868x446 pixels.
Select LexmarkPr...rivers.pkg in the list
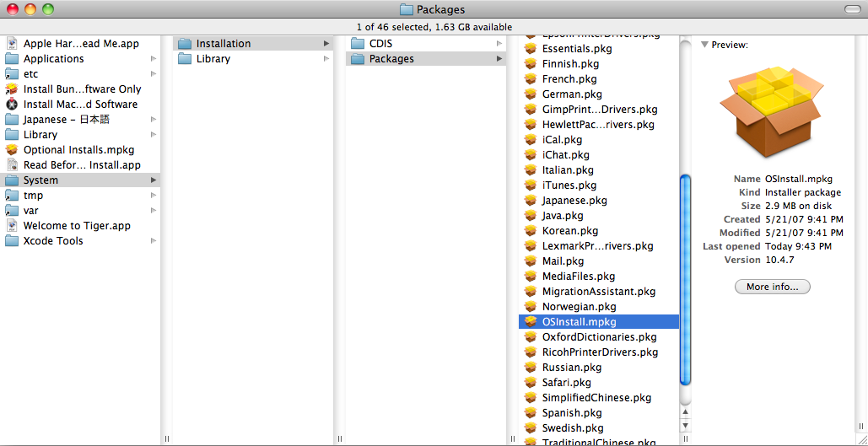click(x=599, y=245)
